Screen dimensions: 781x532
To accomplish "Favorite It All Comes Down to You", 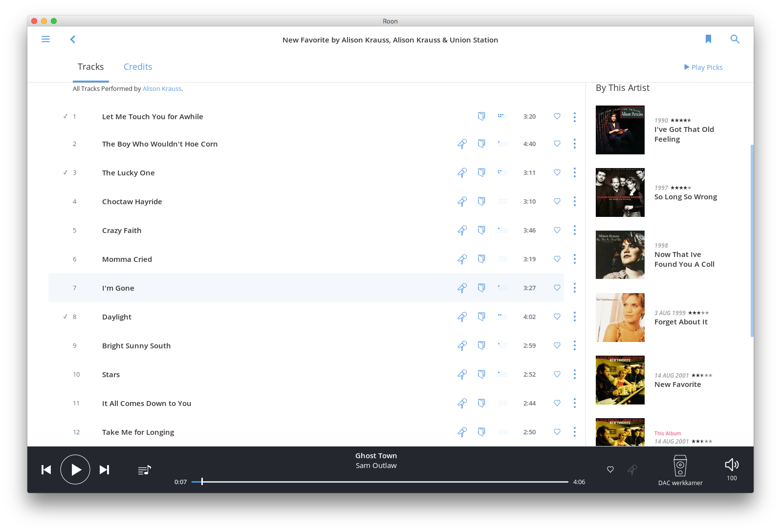I will (557, 403).
